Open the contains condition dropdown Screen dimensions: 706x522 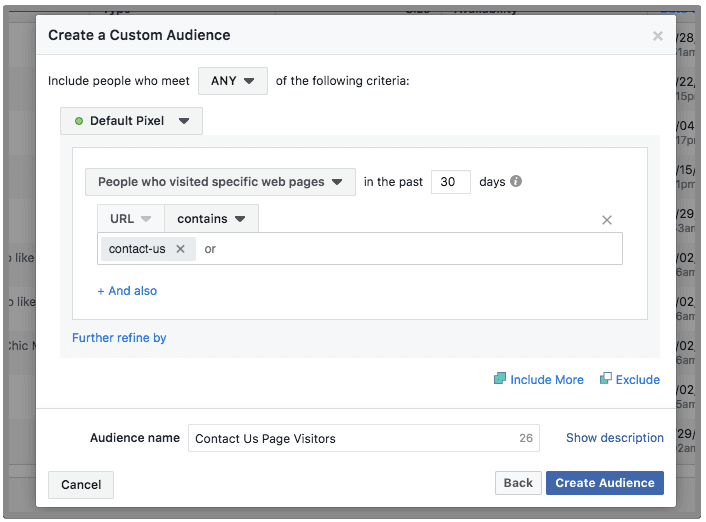(x=211, y=219)
